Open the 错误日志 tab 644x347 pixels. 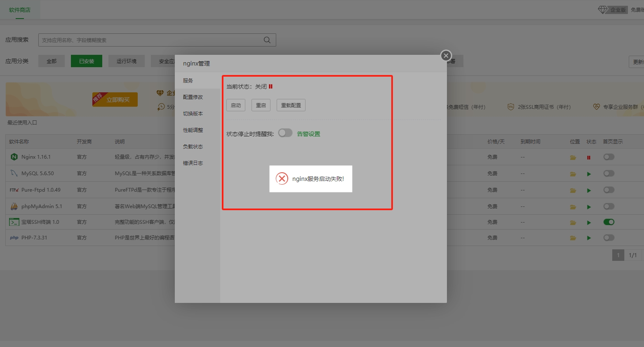[x=197, y=163]
